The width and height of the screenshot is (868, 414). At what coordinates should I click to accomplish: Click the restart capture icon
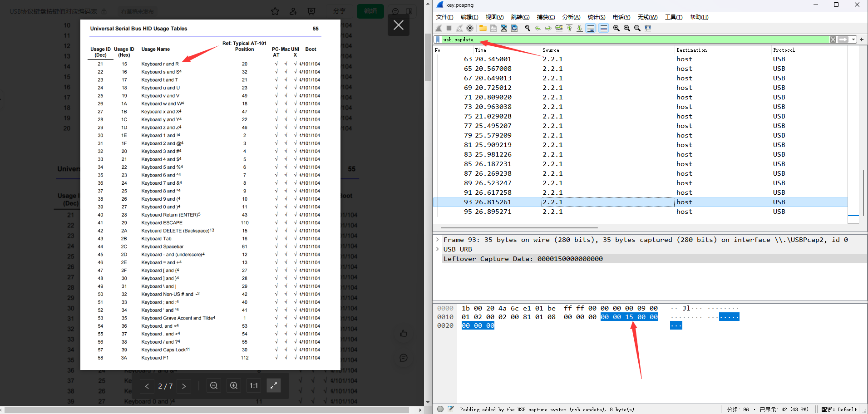[x=459, y=28]
